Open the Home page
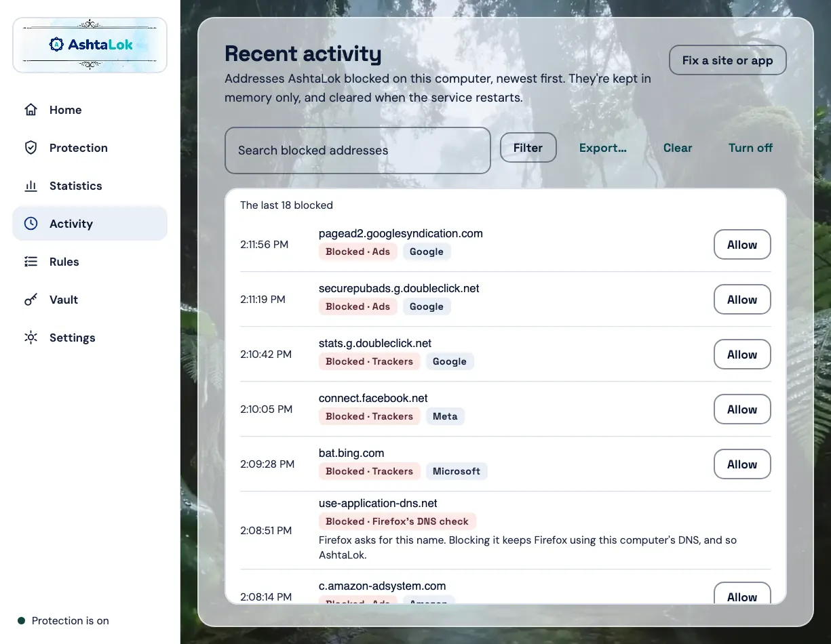 coord(90,110)
